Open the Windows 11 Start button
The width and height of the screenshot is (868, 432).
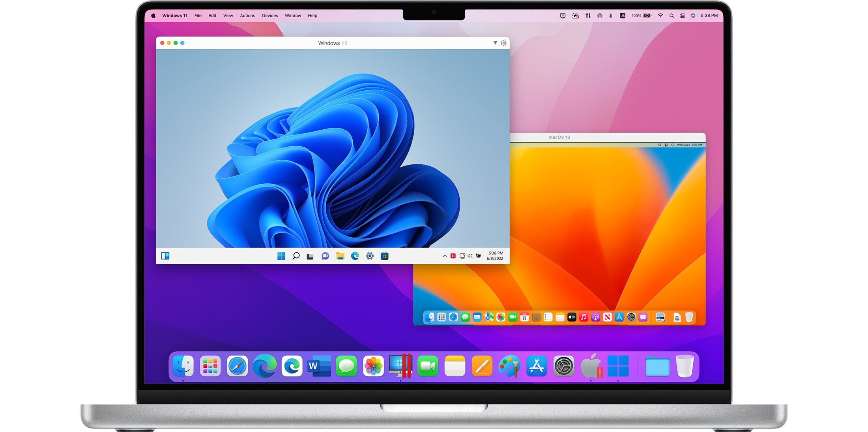click(281, 256)
